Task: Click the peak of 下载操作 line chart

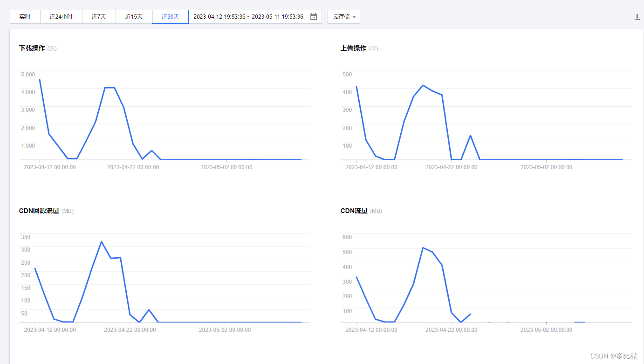Action: [x=40, y=79]
